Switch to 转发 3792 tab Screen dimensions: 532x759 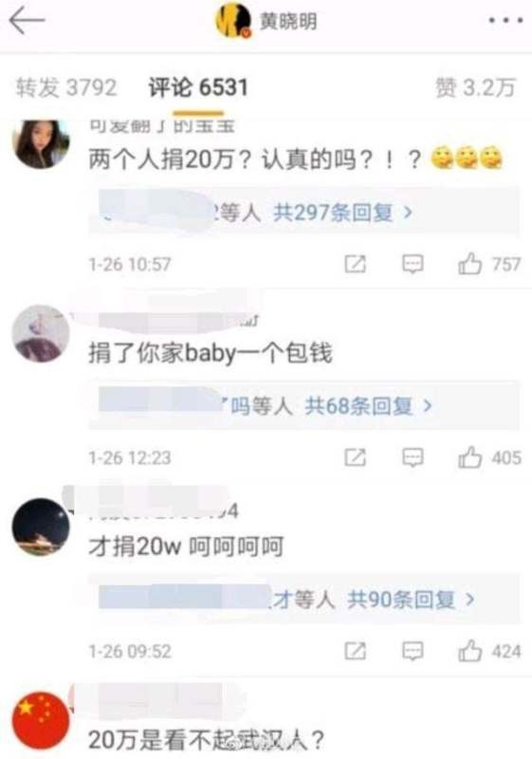click(x=66, y=87)
